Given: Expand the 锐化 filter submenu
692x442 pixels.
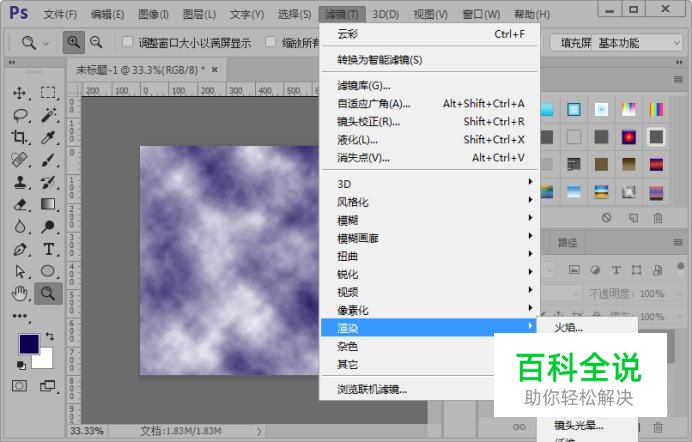Looking at the screenshot, I should [x=429, y=274].
